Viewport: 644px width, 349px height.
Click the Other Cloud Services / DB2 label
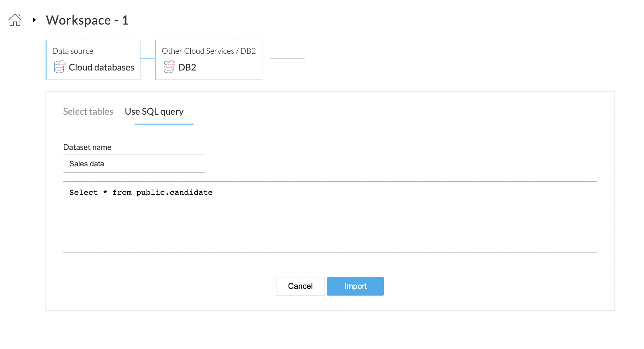(x=208, y=51)
